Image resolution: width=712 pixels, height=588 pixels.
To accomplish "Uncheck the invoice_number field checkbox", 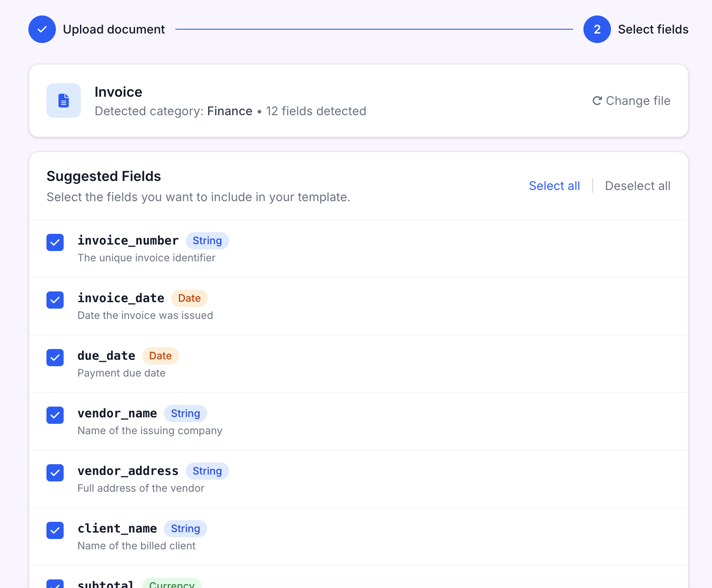I will coord(55,242).
